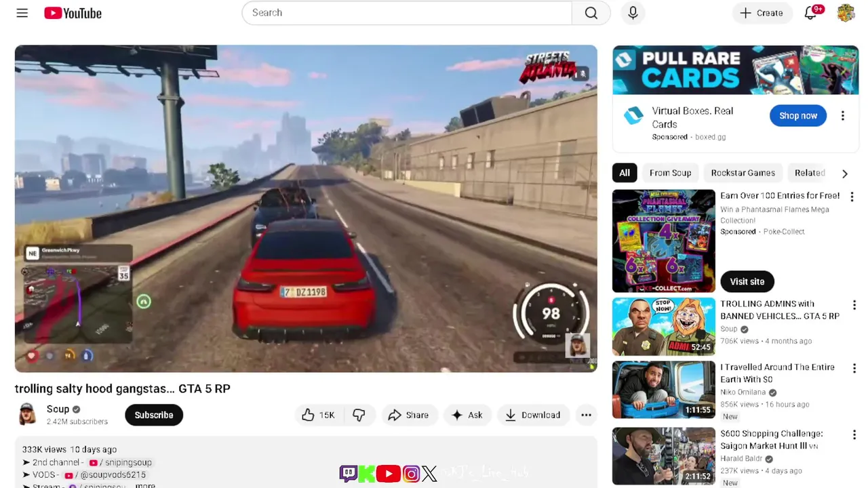Click the Twitch icon in overlay
This screenshot has height=488, width=868.
pos(349,473)
